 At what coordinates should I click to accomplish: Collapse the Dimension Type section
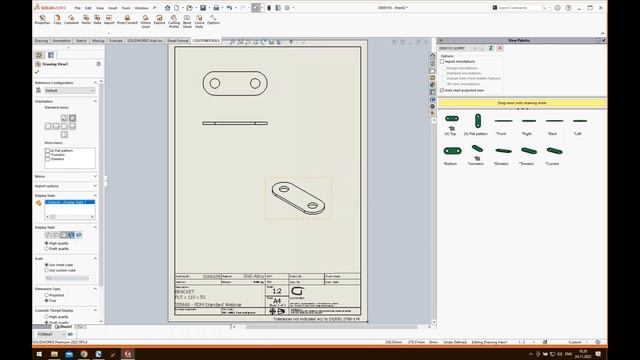pos(95,289)
